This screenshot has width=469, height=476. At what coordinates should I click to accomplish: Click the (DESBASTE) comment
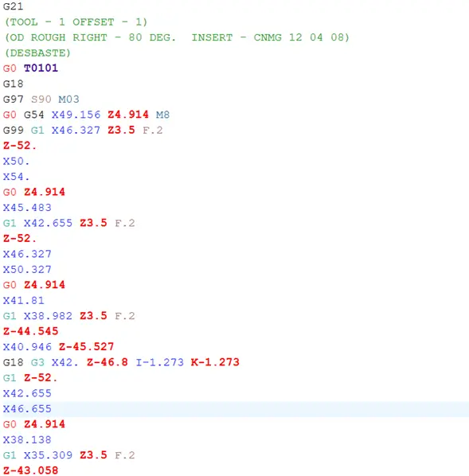[37, 53]
